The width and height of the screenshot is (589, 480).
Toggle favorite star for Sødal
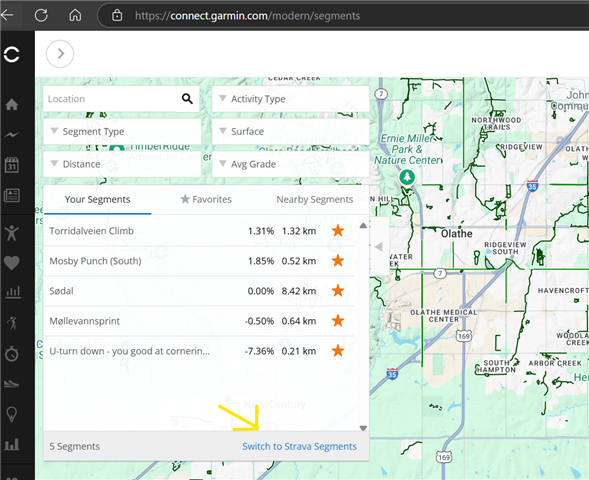pyautogui.click(x=338, y=290)
